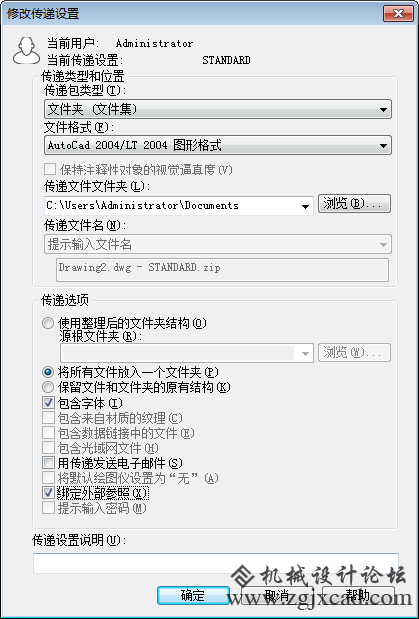Image resolution: width=419 pixels, height=619 pixels.
Task: Toggle the 绑定外部参照 checkbox
Action: point(48,493)
